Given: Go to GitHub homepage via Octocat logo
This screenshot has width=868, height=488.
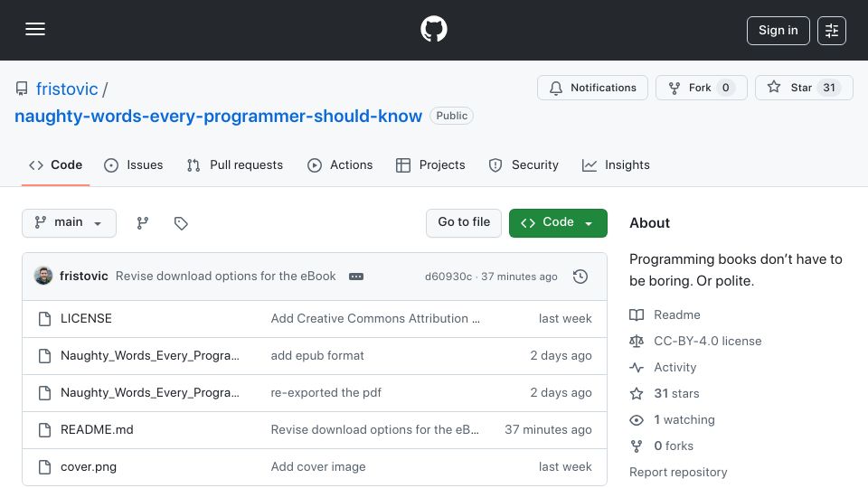Looking at the screenshot, I should coord(433,29).
